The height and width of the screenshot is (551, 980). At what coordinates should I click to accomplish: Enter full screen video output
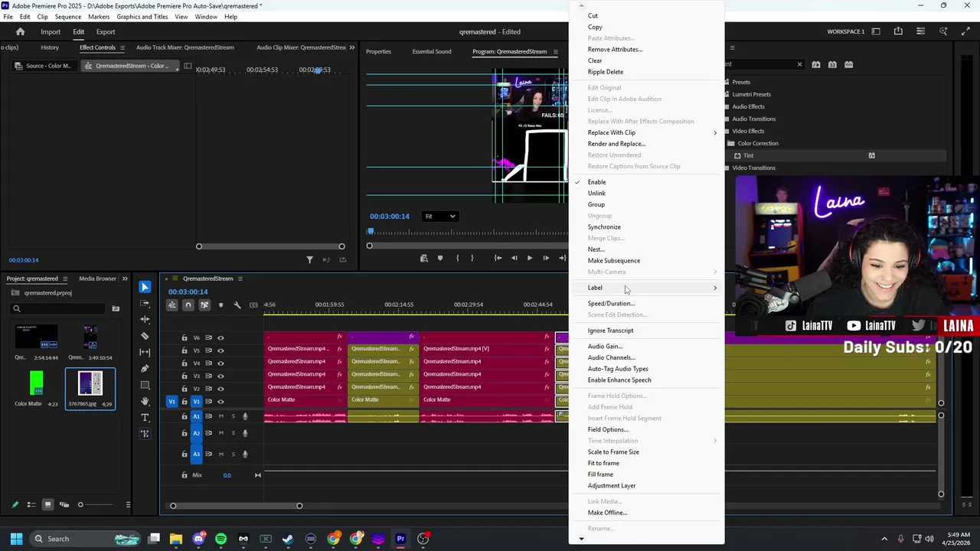click(x=966, y=31)
